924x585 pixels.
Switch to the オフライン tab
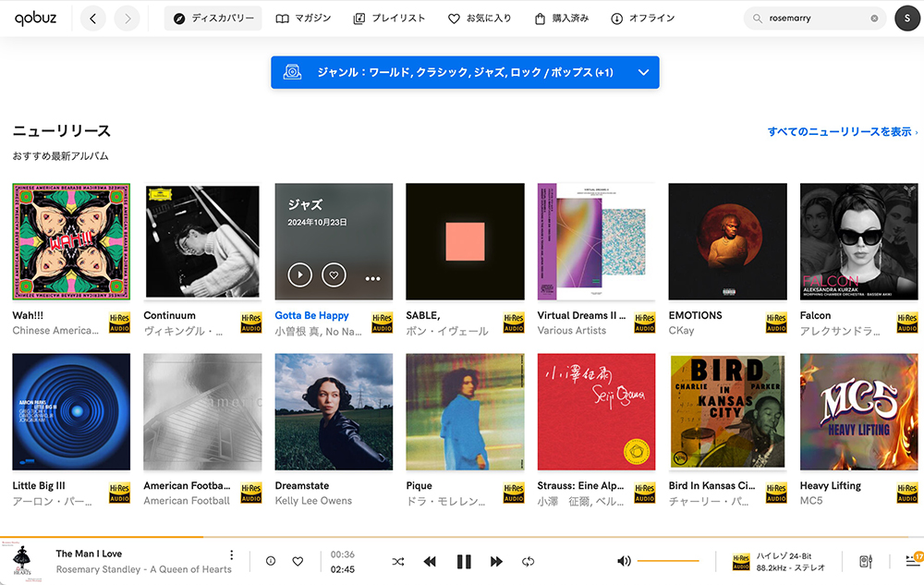click(x=643, y=18)
